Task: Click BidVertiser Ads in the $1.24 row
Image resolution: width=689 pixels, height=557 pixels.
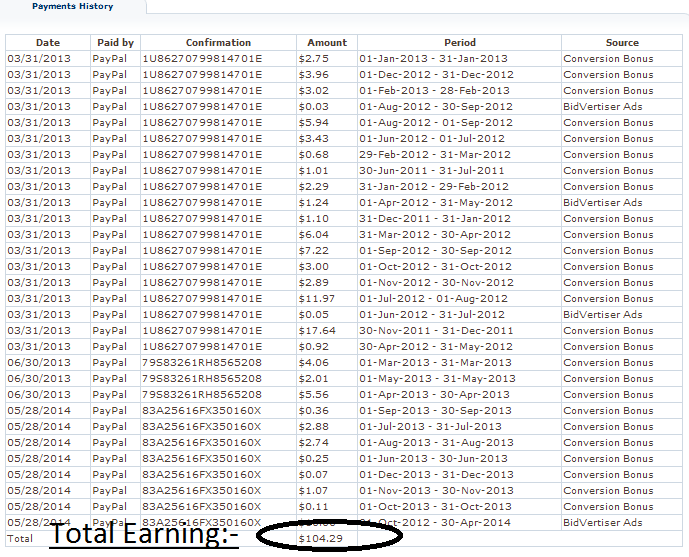Action: click(x=602, y=203)
